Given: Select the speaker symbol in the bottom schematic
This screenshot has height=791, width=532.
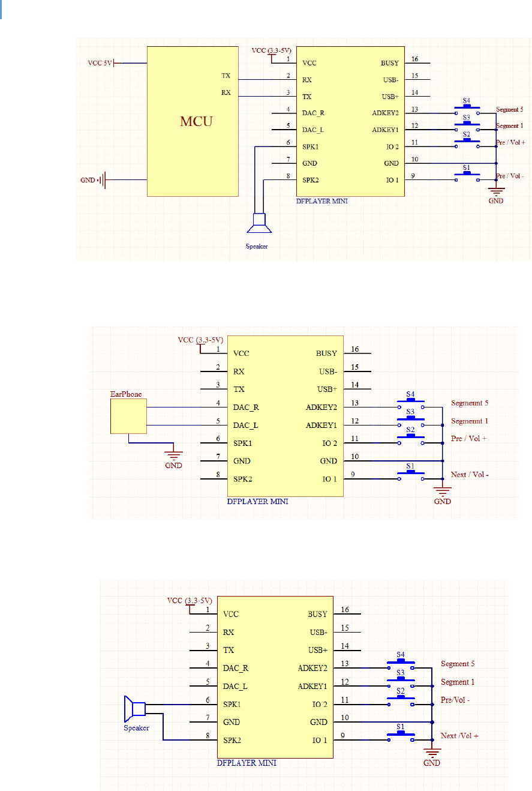Looking at the screenshot, I should coord(135,709).
